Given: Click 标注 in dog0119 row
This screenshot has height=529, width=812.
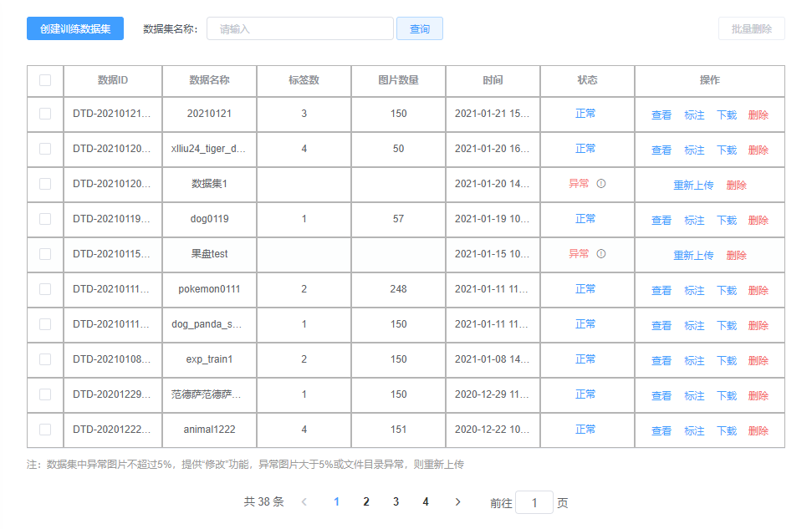Looking at the screenshot, I should pyautogui.click(x=694, y=221).
